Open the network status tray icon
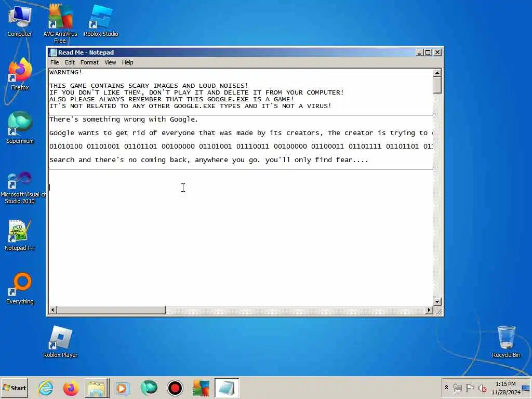Image resolution: width=532 pixels, height=399 pixels. click(457, 388)
